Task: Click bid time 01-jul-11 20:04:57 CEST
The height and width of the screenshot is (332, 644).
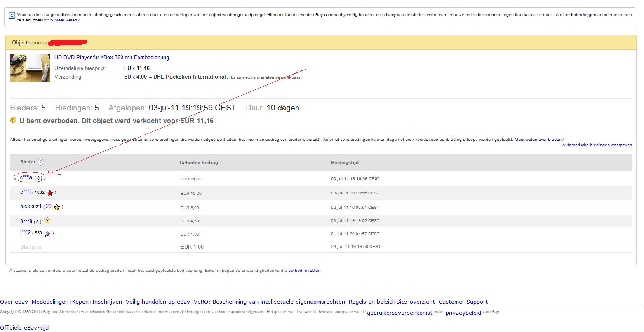Action: pos(355,234)
